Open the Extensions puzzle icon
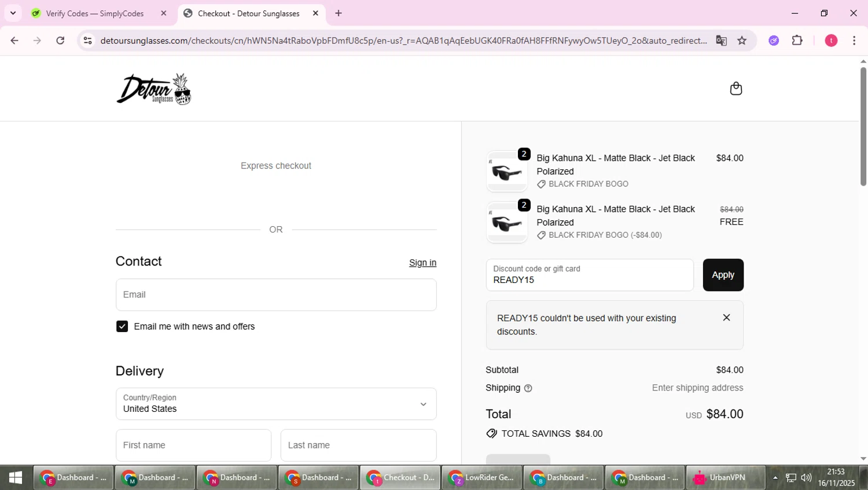 click(x=797, y=40)
